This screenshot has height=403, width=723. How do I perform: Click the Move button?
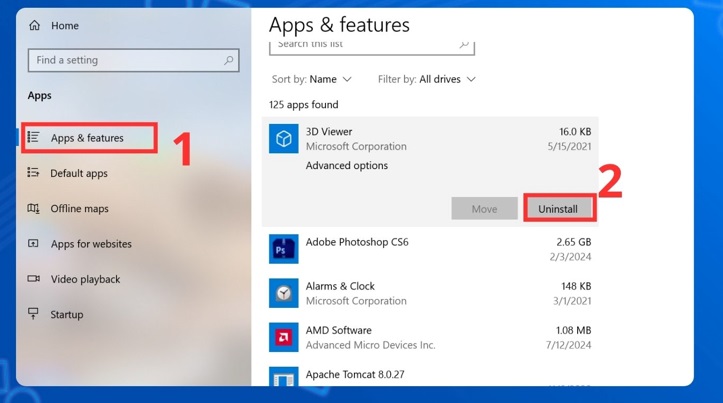tap(484, 209)
